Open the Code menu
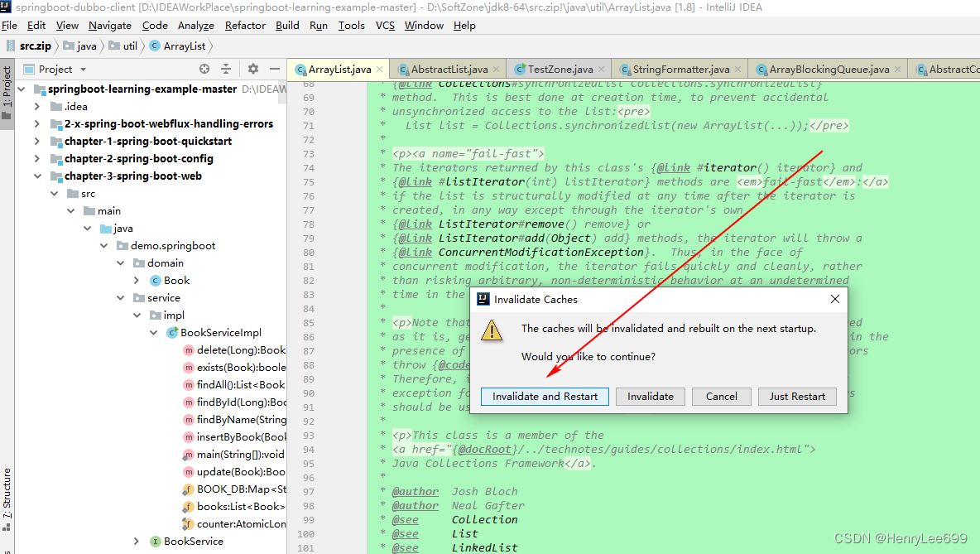This screenshot has width=980, height=554. click(155, 26)
